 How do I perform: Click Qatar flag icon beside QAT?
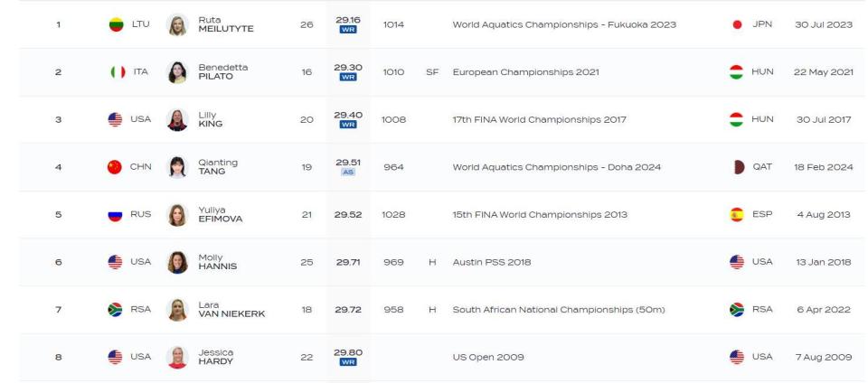pos(737,167)
